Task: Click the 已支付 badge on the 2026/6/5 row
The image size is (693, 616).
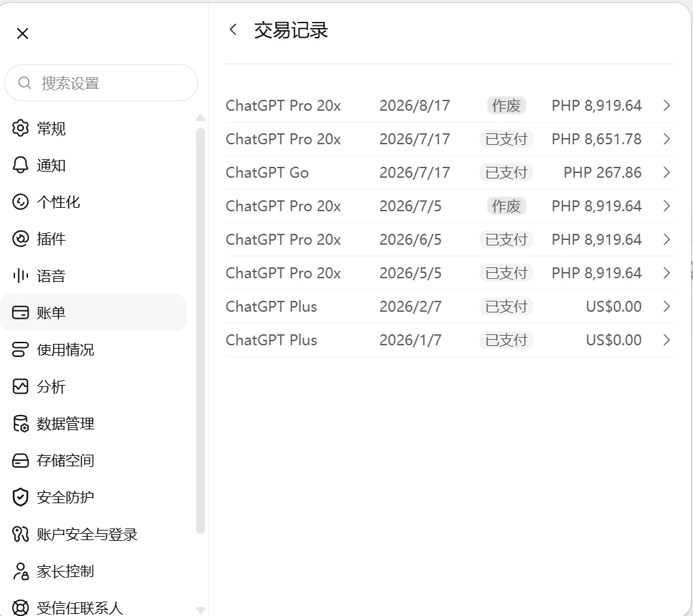Action: coord(506,239)
